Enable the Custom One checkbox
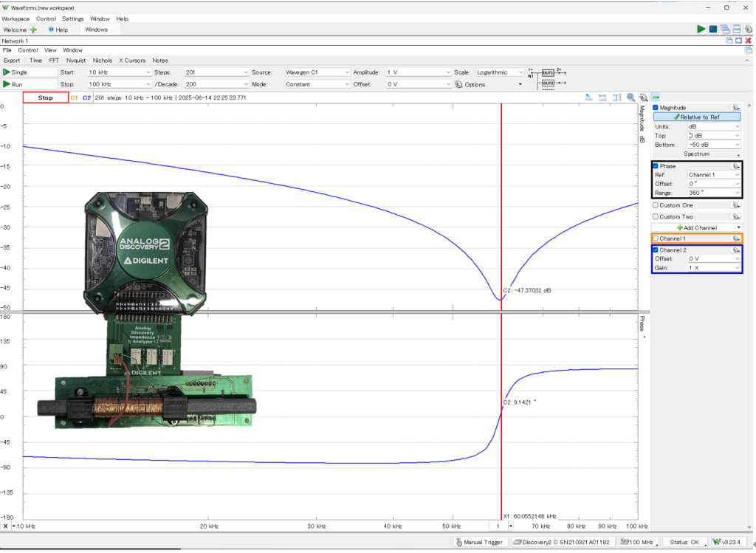This screenshot has width=756, height=553. [656, 205]
